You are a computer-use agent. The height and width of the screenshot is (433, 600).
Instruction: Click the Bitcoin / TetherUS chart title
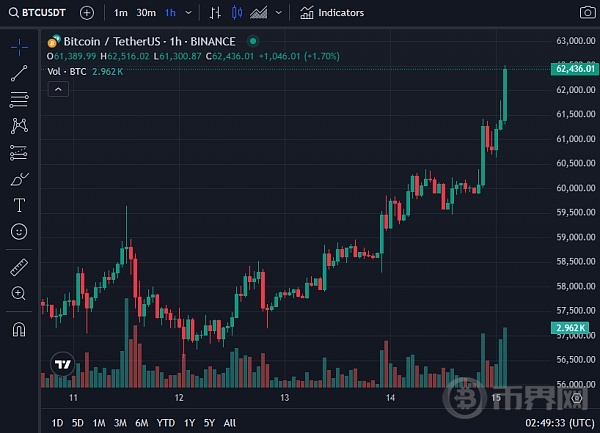(150, 41)
